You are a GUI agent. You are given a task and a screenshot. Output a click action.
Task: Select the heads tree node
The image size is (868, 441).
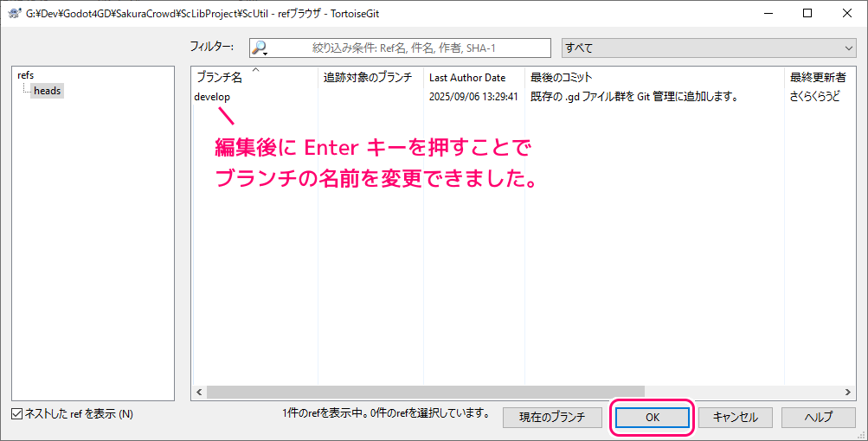tap(47, 91)
